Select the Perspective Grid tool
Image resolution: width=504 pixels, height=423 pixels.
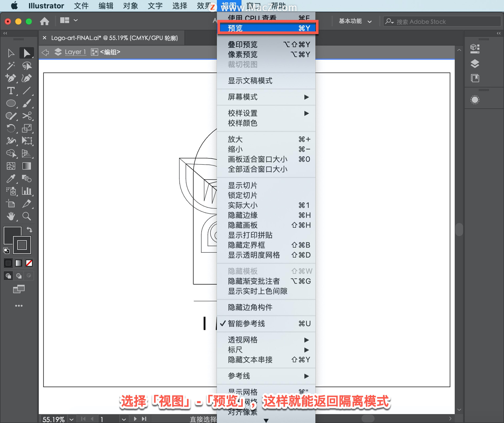27,153
